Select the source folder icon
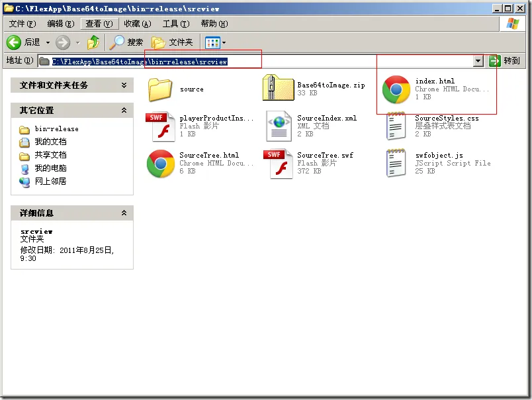 [x=160, y=89]
